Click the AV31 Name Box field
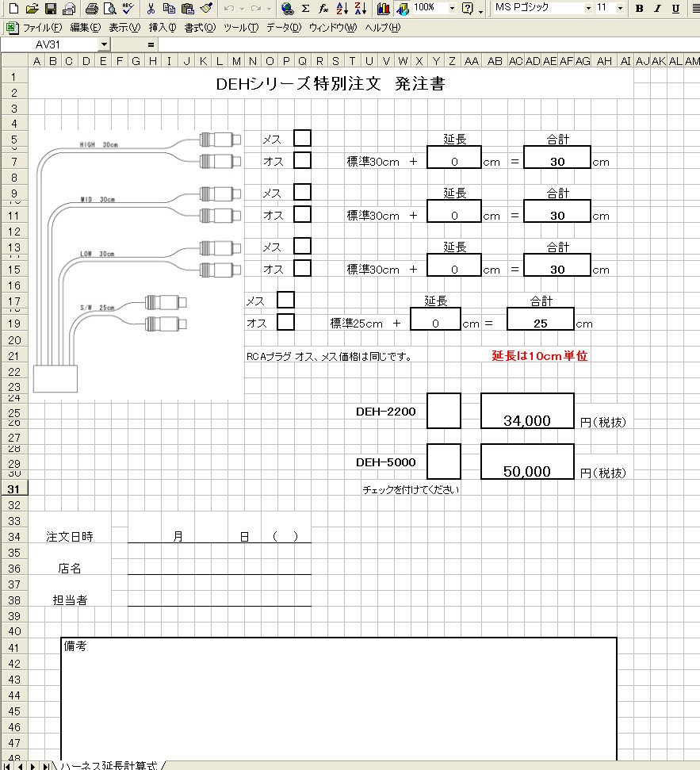This screenshot has width=700, height=770. click(49, 44)
